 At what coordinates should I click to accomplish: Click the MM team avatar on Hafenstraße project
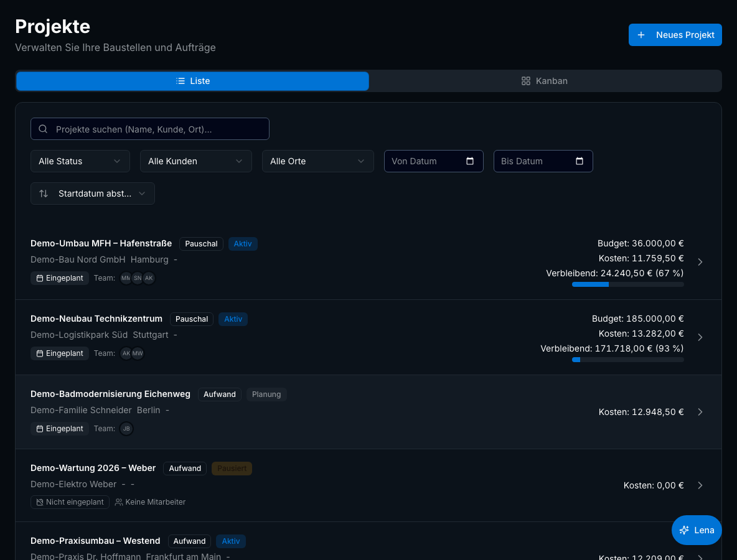coord(126,278)
